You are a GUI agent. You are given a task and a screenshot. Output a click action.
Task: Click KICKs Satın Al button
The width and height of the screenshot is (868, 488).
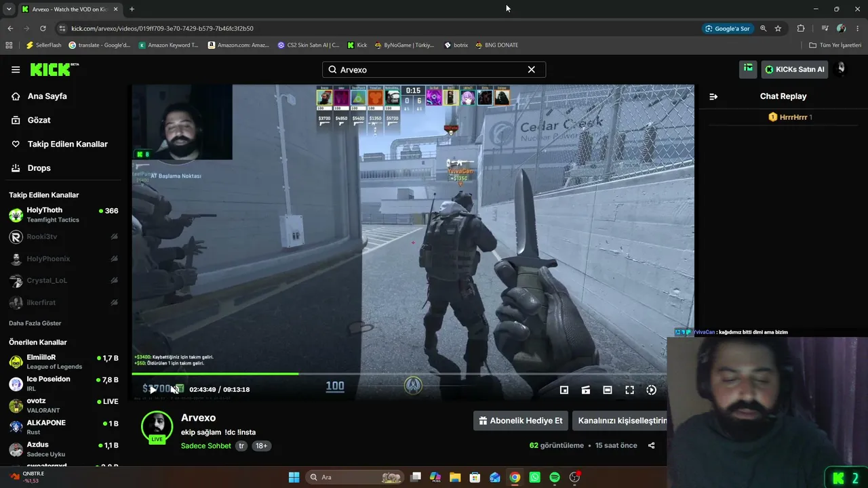click(x=795, y=69)
